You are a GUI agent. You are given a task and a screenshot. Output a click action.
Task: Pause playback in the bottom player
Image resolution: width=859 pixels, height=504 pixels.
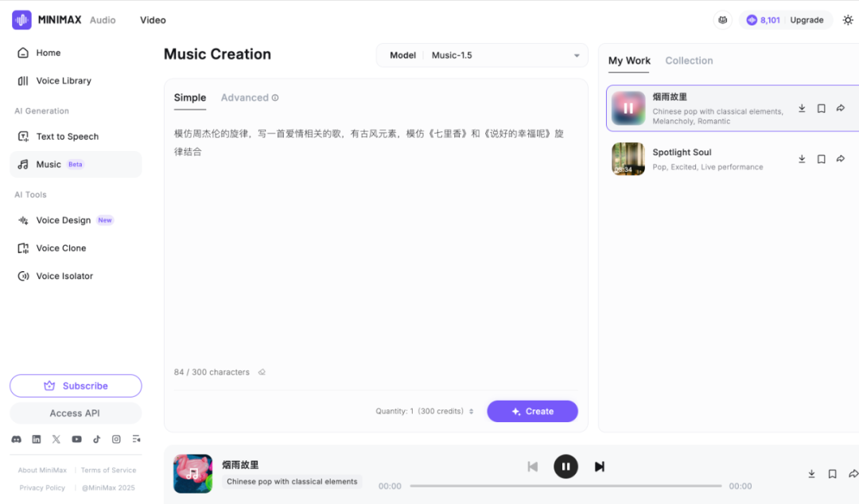coord(566,467)
